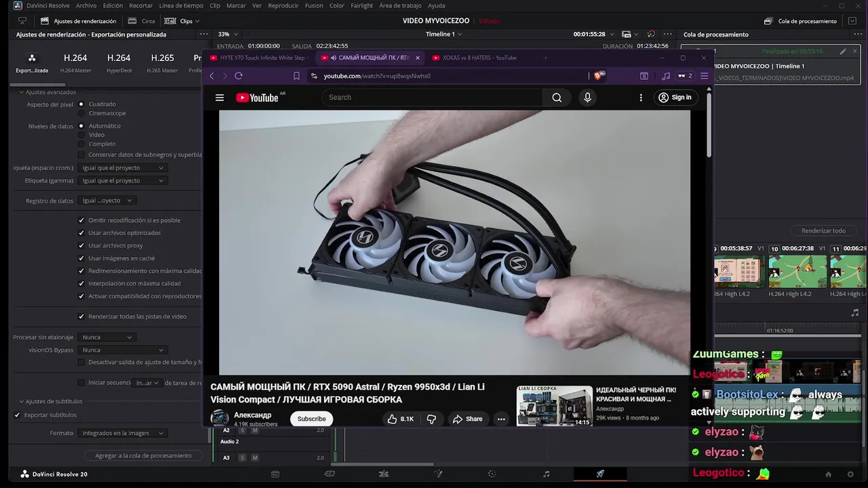Image resolution: width=868 pixels, height=488 pixels.
Task: Open Etiqueta (gamma) dropdown
Action: 123,181
